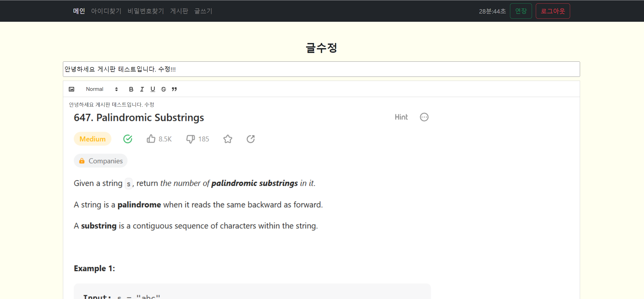
Task: Click the Medium difficulty badge
Action: (x=93, y=139)
